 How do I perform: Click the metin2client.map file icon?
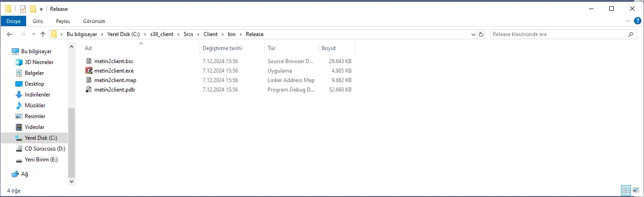[89, 80]
